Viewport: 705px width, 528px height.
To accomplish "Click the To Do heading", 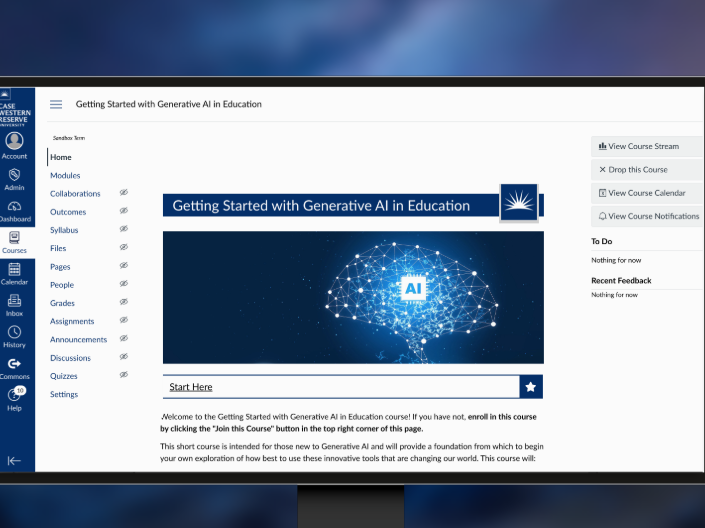I will tap(602, 242).
